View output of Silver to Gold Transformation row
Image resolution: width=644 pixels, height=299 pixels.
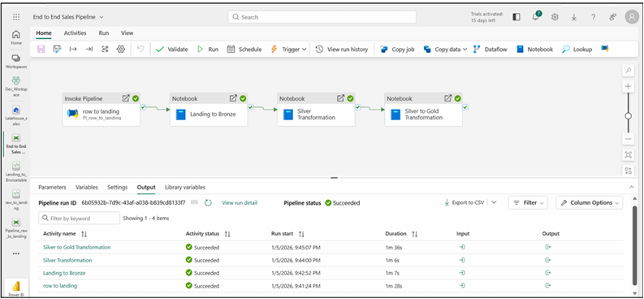pos(547,247)
